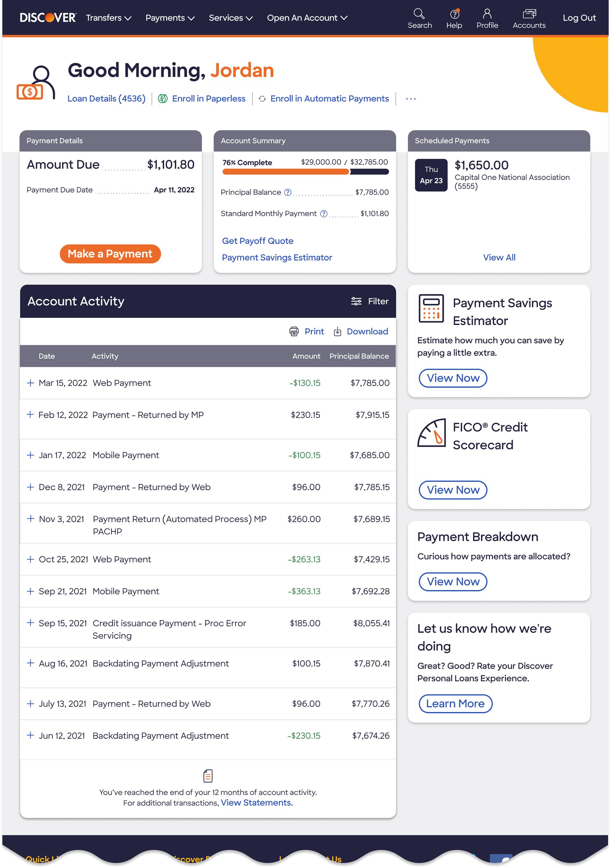Viewport: 611px width, 868px height.
Task: Open the Services navigation menu
Action: (x=231, y=18)
